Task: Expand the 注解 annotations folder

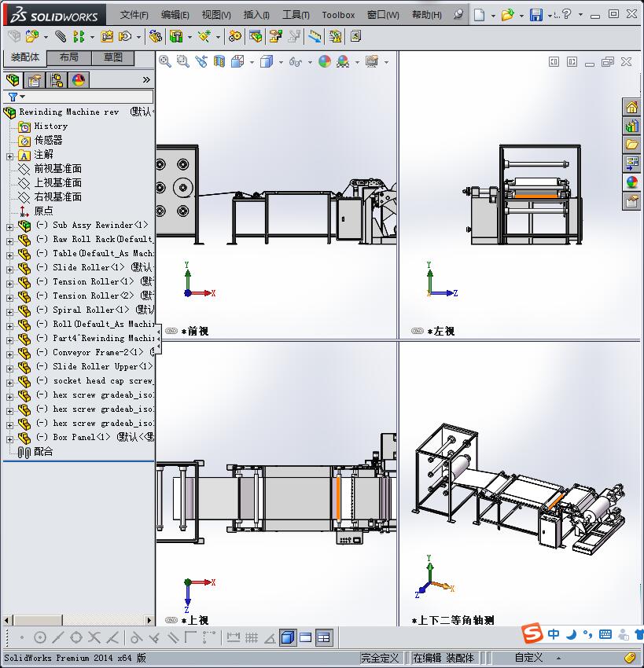Action: click(9, 156)
